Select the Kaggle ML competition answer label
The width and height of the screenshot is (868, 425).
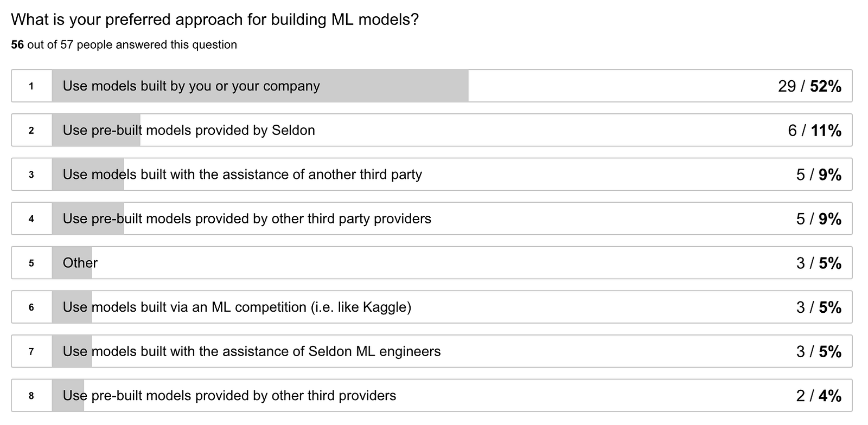(237, 307)
